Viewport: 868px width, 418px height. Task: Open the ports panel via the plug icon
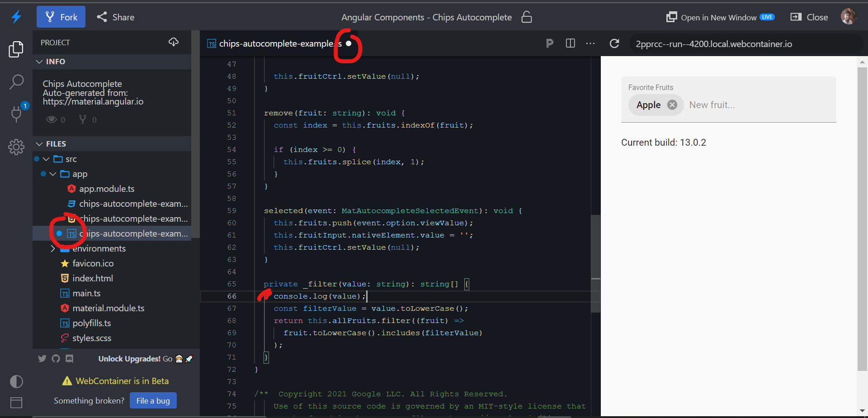point(16,114)
